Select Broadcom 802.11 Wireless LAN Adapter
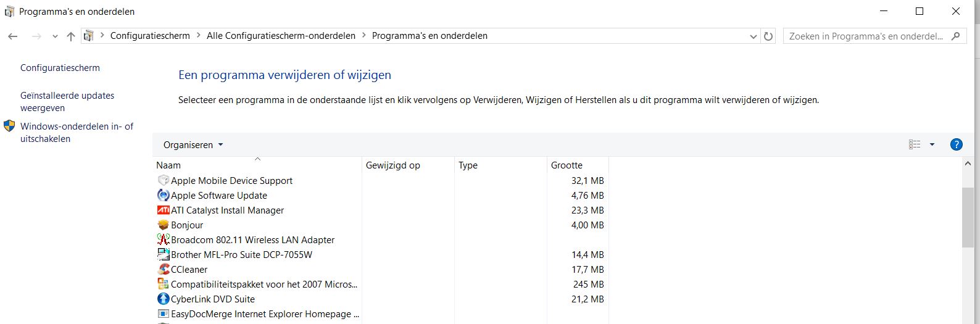 click(x=252, y=239)
